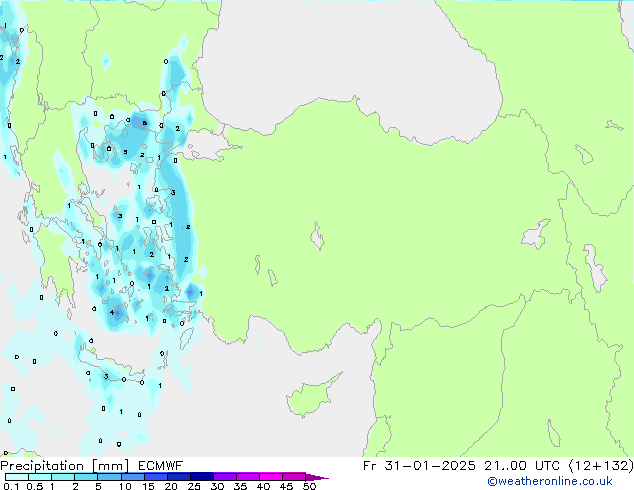Click the 0.1 value label on legend
The height and width of the screenshot is (490, 634).
[8, 487]
